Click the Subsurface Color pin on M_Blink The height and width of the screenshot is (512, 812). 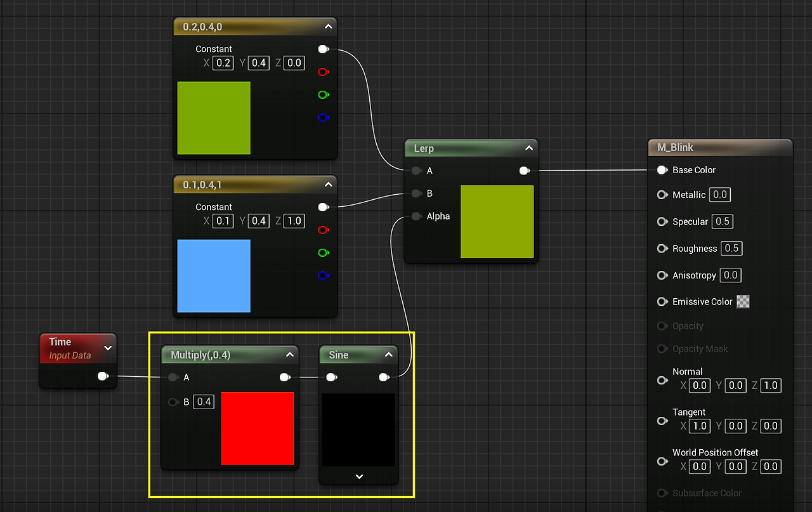tap(662, 493)
